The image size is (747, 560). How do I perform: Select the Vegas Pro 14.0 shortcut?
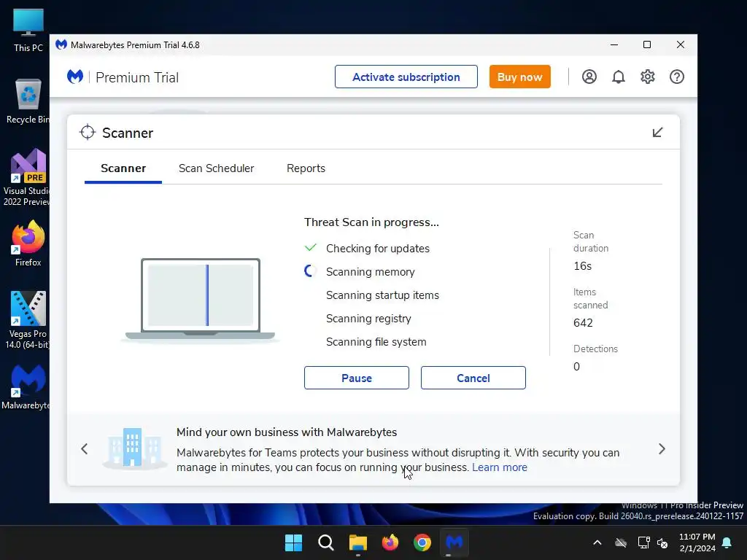click(27, 320)
